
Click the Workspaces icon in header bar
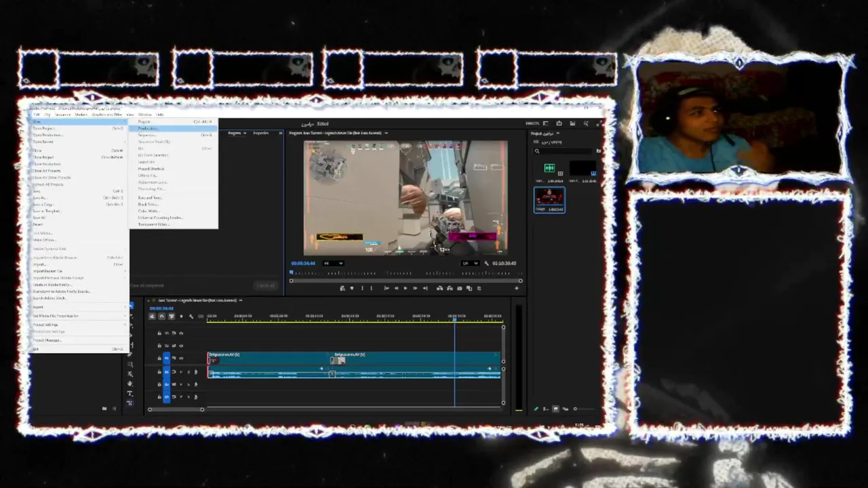(545, 123)
